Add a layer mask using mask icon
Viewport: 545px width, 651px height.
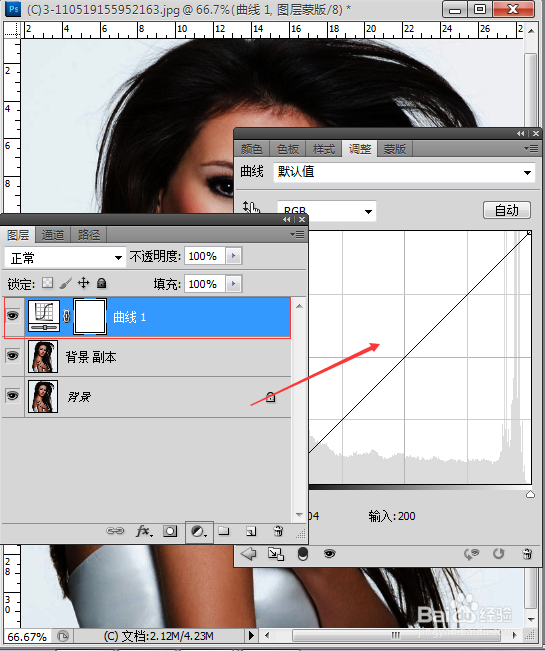pos(170,531)
